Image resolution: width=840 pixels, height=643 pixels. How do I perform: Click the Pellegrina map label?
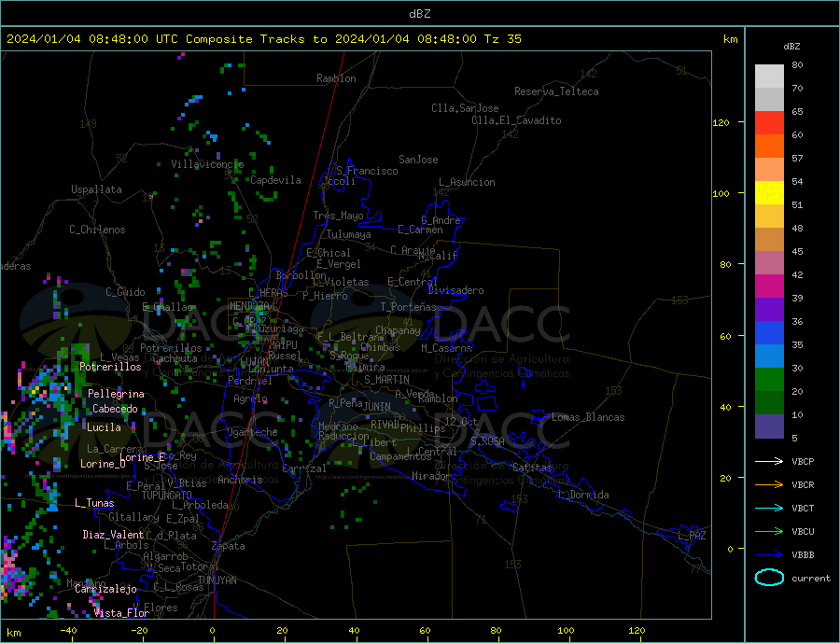click(x=117, y=395)
